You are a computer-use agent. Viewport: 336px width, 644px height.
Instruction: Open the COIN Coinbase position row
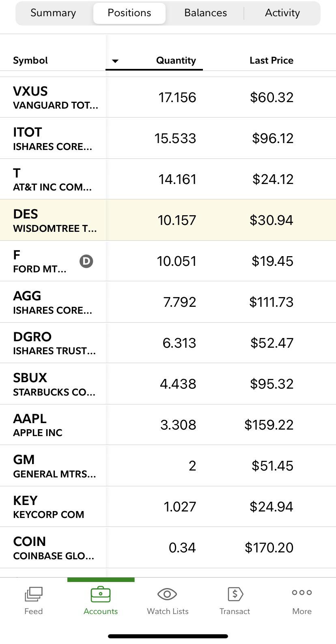click(x=168, y=547)
